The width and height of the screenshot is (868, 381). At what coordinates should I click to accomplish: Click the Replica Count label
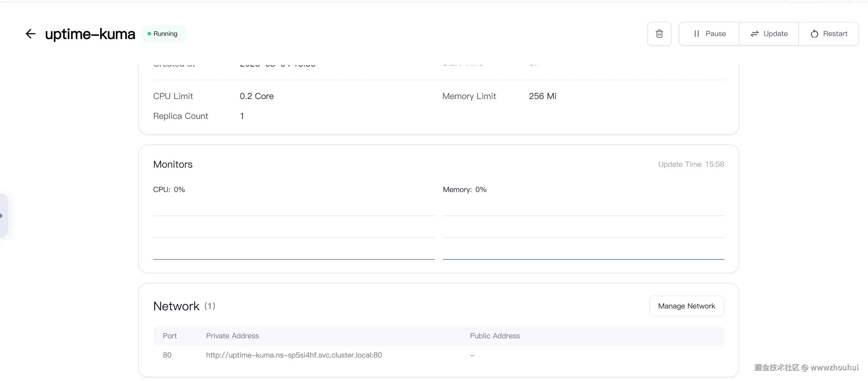click(180, 116)
